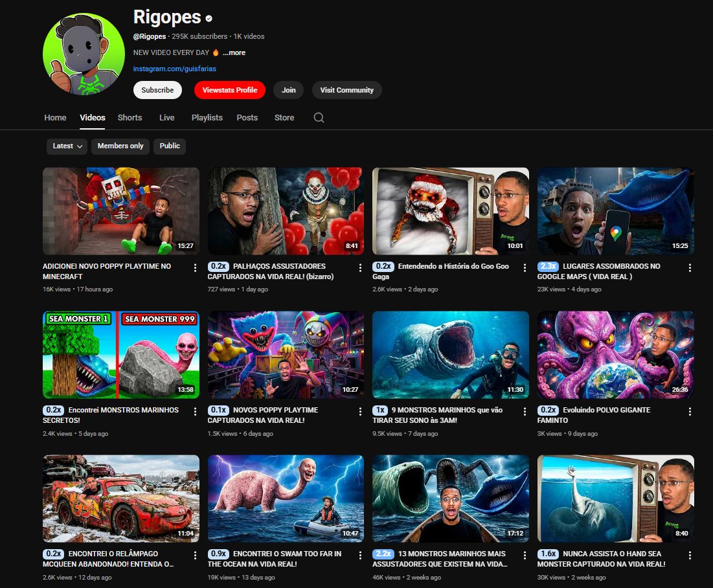713x588 pixels.
Task: Open the scary clown thumbnail (8:41)
Action: 286,211
